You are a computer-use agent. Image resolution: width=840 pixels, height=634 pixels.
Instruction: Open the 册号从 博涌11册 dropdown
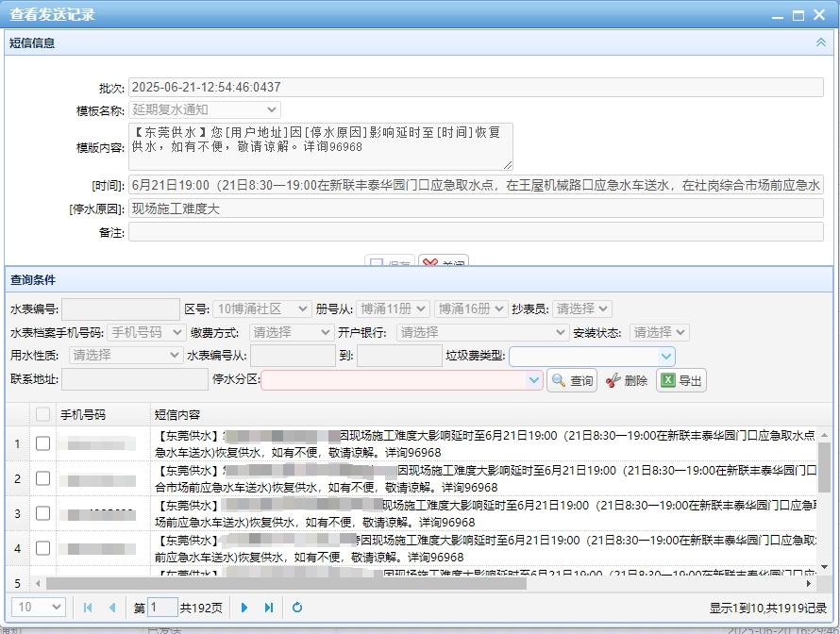tap(392, 309)
